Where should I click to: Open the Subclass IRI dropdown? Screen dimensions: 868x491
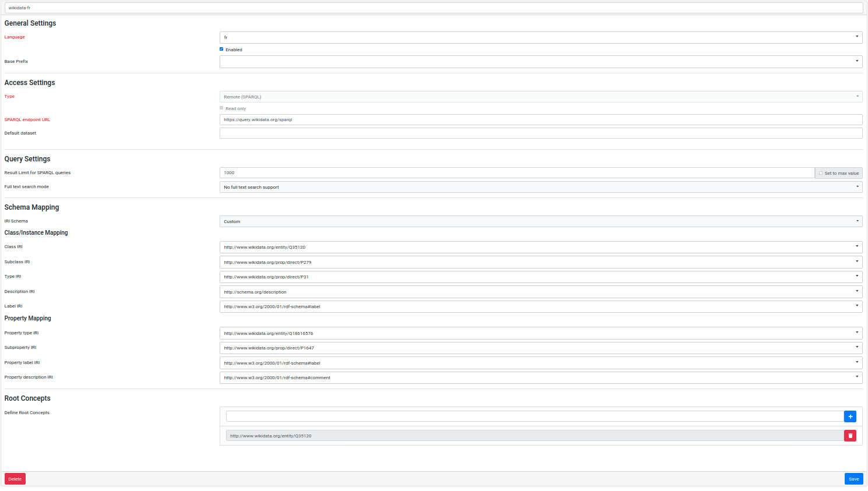(x=856, y=262)
